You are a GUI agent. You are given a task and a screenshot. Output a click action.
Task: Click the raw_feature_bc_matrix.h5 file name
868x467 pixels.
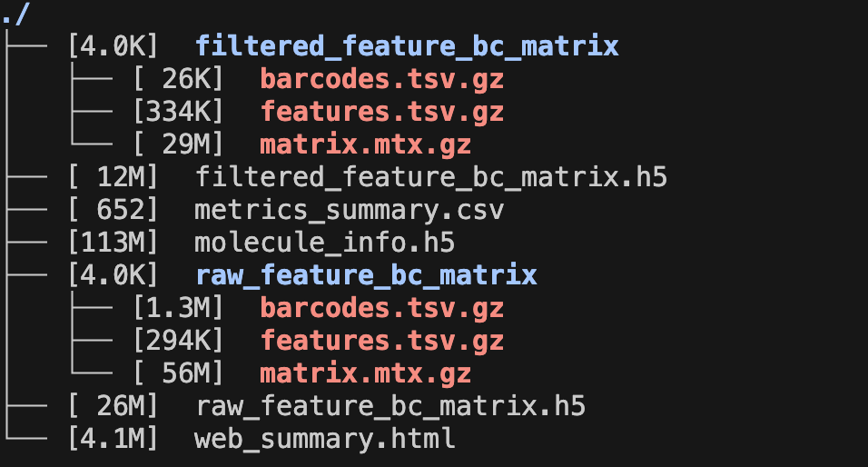(390, 406)
